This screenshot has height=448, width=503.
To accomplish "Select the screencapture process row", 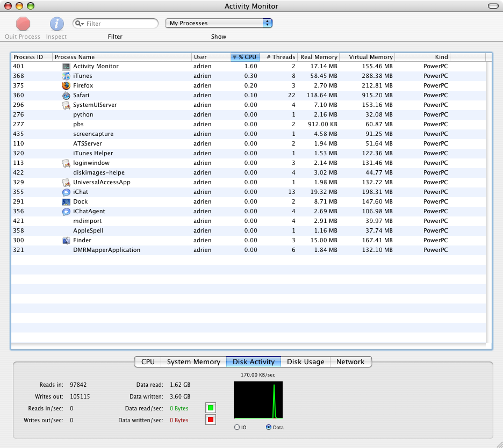I will click(x=248, y=134).
